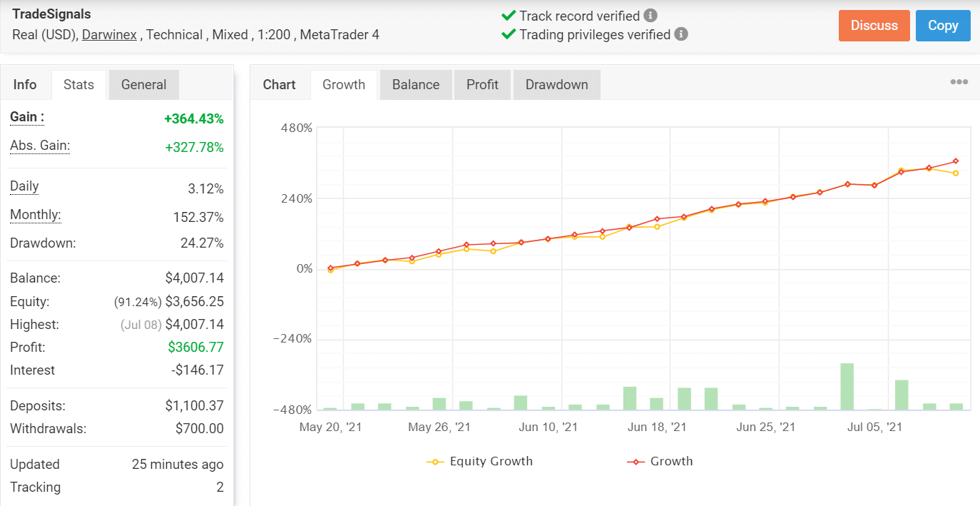
Task: Switch to the Drawdown chart tab
Action: (556, 84)
